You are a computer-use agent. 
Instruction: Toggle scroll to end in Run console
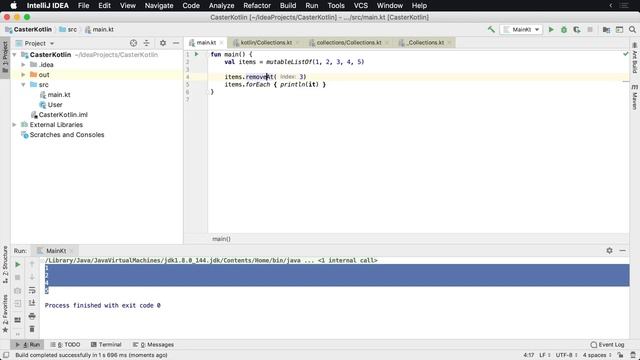[x=32, y=303]
